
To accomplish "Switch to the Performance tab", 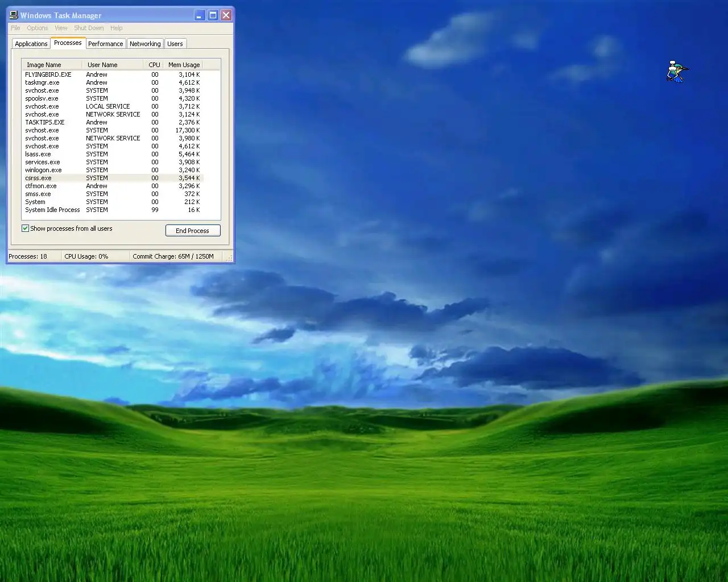I will [x=105, y=44].
